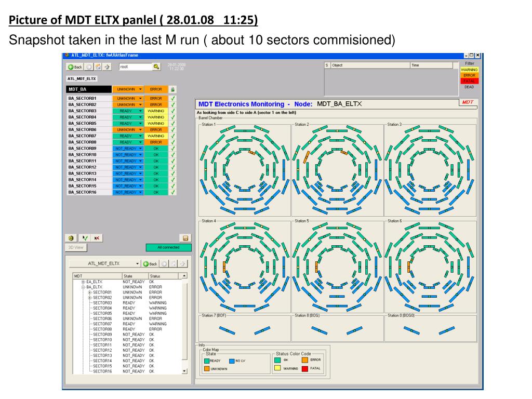This screenshot has height=399, width=532.
Task: Click the S column header in alarm list
Action: click(327, 65)
